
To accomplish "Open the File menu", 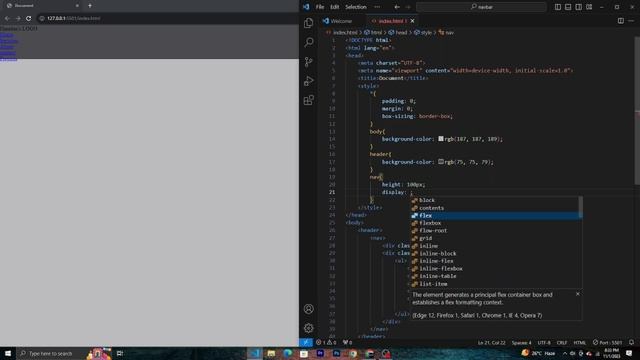I will (320, 7).
